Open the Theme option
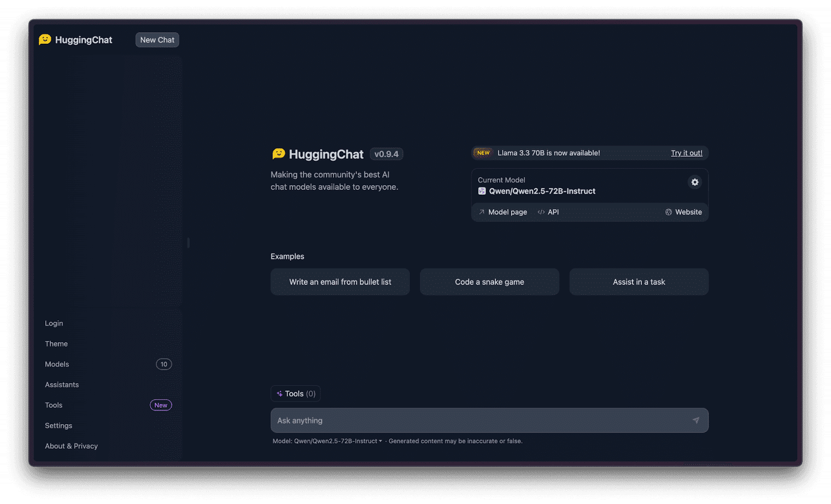The width and height of the screenshot is (831, 504). (x=56, y=344)
